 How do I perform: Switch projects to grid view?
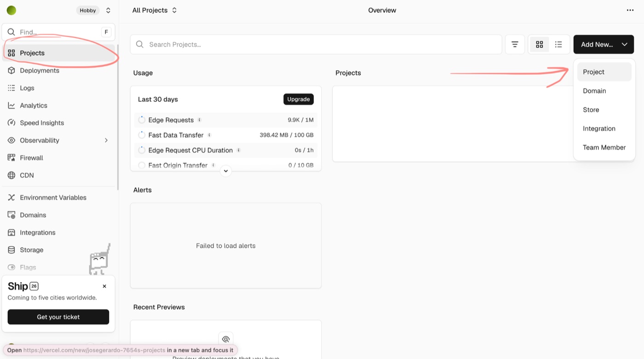(x=540, y=44)
